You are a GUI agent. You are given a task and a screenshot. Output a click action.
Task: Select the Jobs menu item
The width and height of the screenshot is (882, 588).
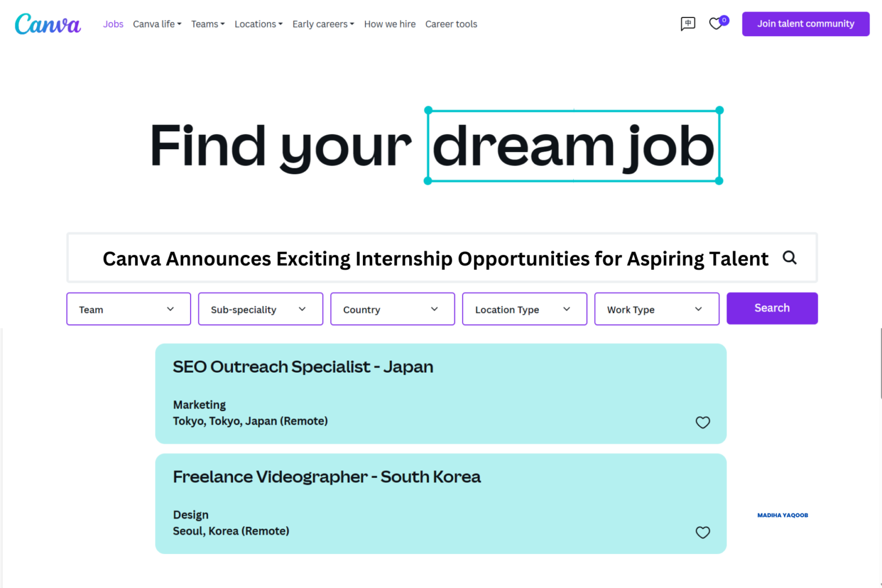pos(113,24)
